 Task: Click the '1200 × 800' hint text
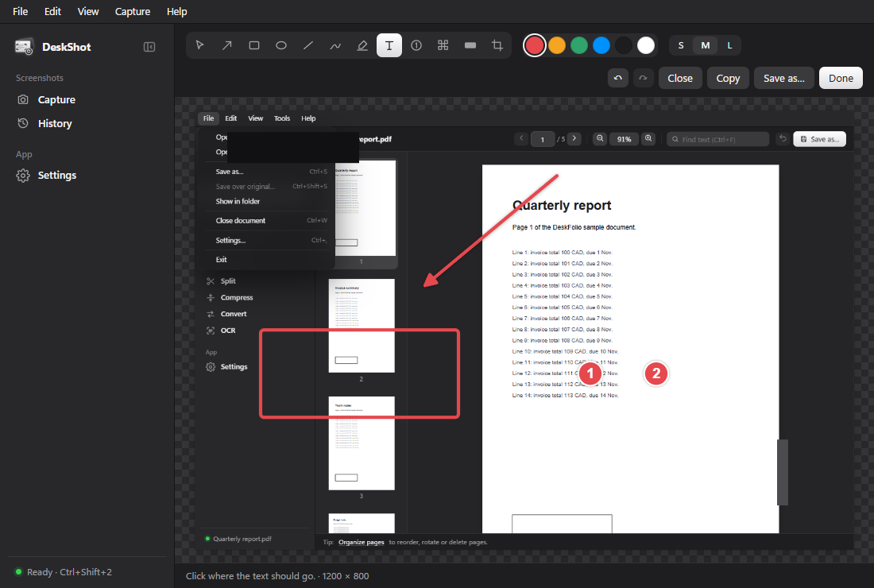click(x=346, y=576)
